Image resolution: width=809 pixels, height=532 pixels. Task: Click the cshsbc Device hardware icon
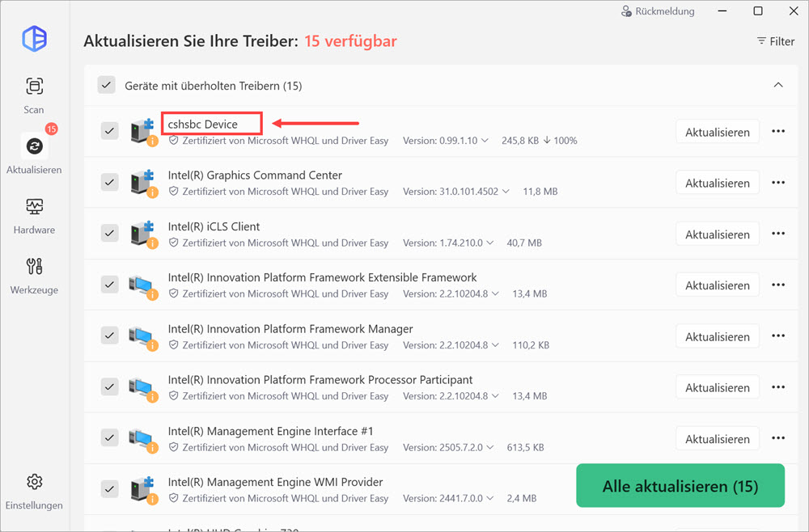pyautogui.click(x=143, y=132)
